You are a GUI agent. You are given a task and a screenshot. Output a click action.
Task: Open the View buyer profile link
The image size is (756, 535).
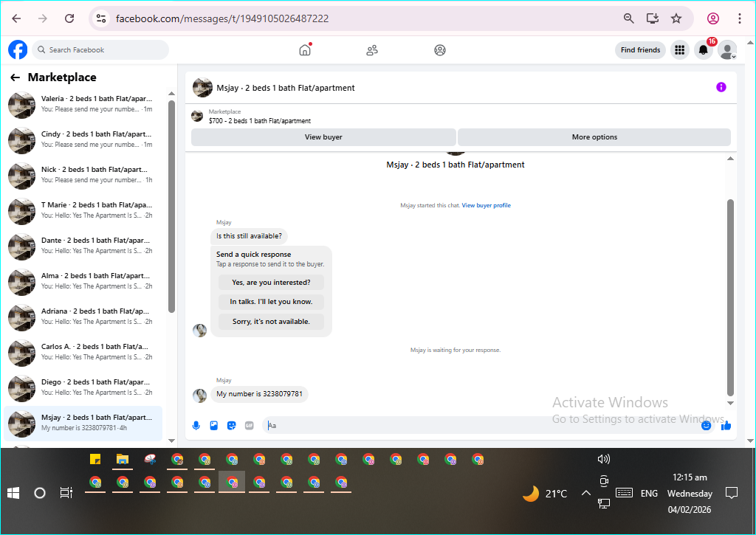click(x=486, y=205)
